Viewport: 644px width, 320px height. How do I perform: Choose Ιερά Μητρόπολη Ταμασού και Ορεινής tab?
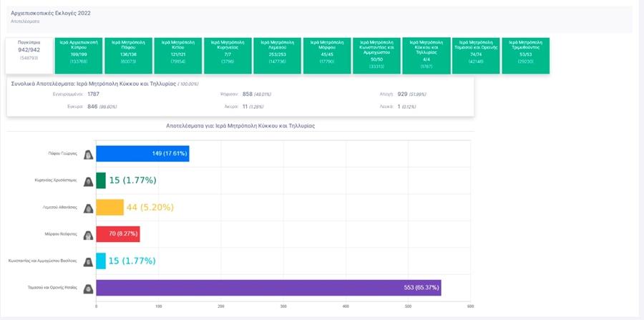(476, 55)
